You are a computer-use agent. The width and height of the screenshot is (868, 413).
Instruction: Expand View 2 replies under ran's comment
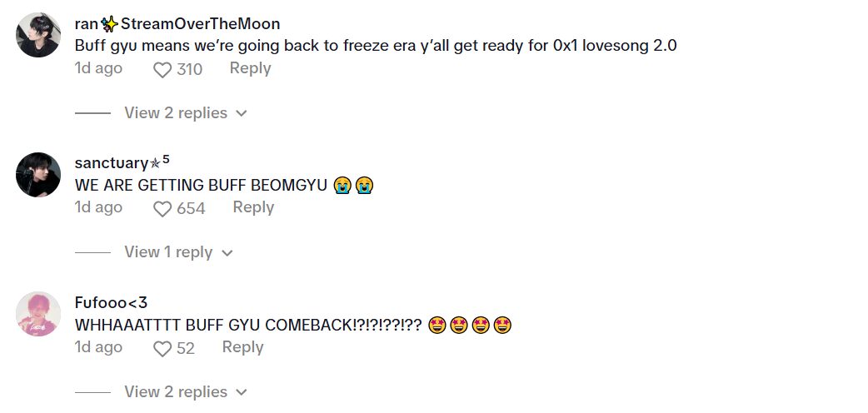point(186,113)
